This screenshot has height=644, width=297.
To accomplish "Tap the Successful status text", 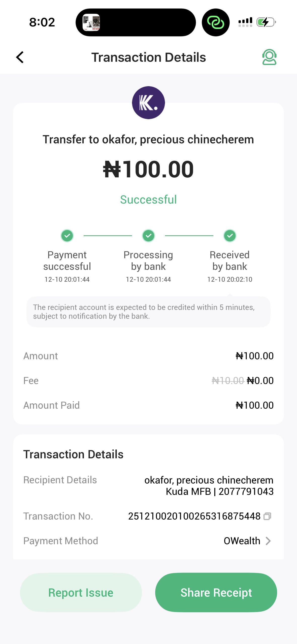I will coord(148,200).
